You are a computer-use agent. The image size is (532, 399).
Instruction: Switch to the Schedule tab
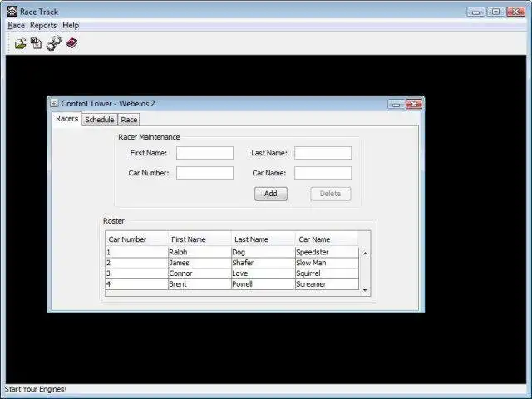(100, 120)
